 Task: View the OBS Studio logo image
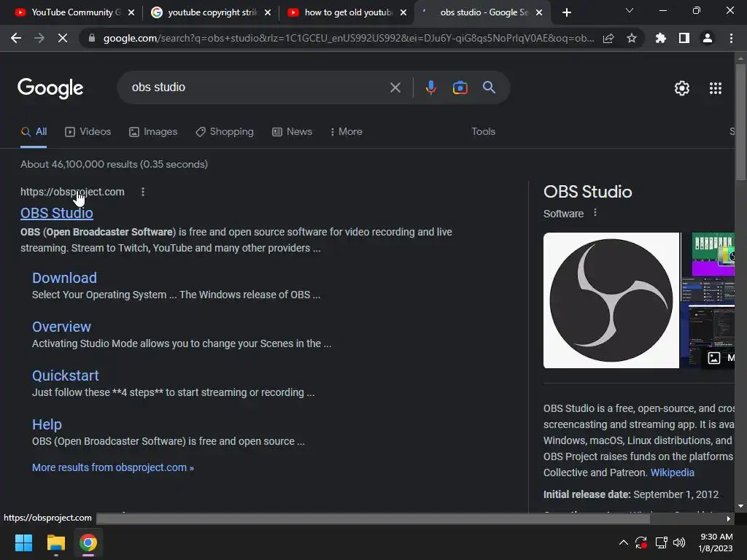coord(611,300)
